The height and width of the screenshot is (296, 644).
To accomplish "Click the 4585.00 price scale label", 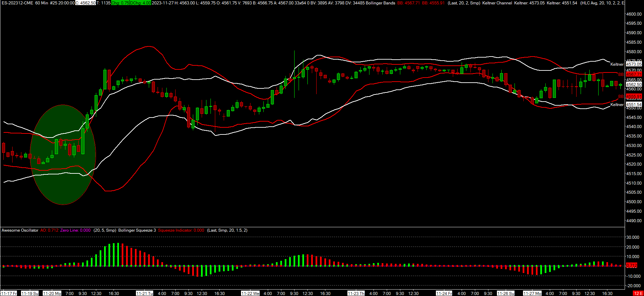I will coord(634,42).
